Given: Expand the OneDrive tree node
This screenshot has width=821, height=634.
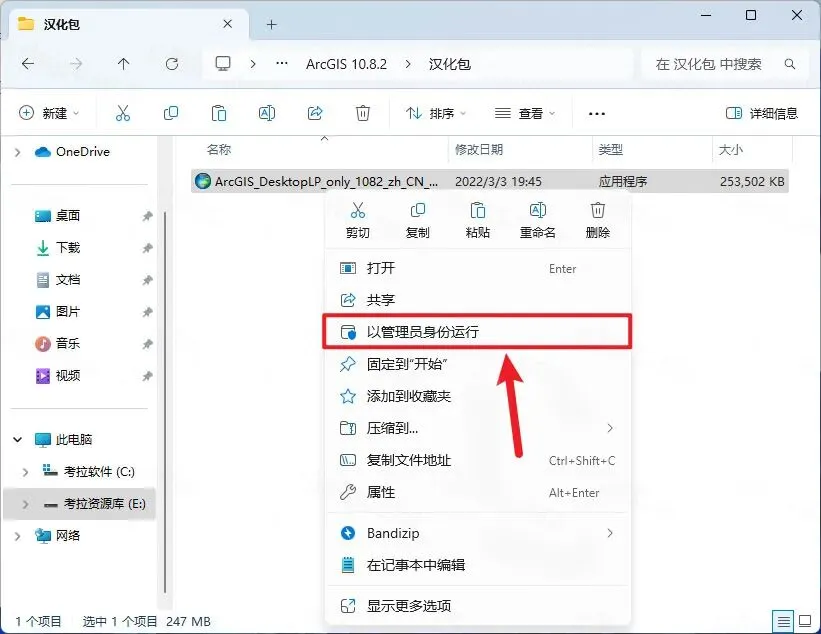Looking at the screenshot, I should pos(18,152).
